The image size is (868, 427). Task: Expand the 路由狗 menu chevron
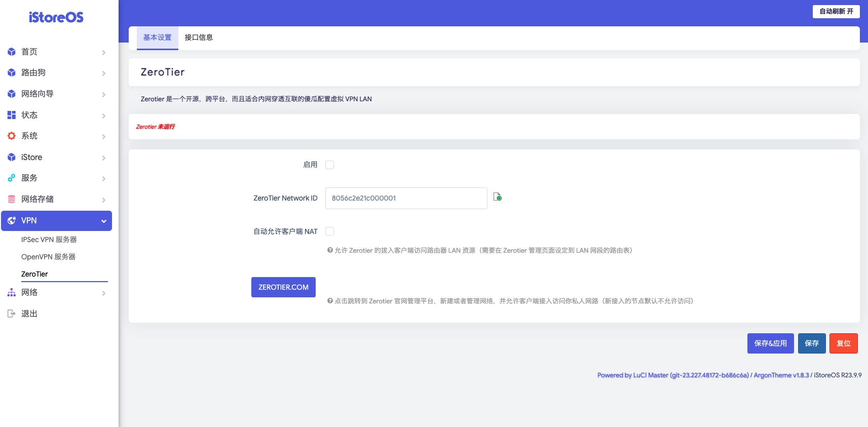pos(103,73)
